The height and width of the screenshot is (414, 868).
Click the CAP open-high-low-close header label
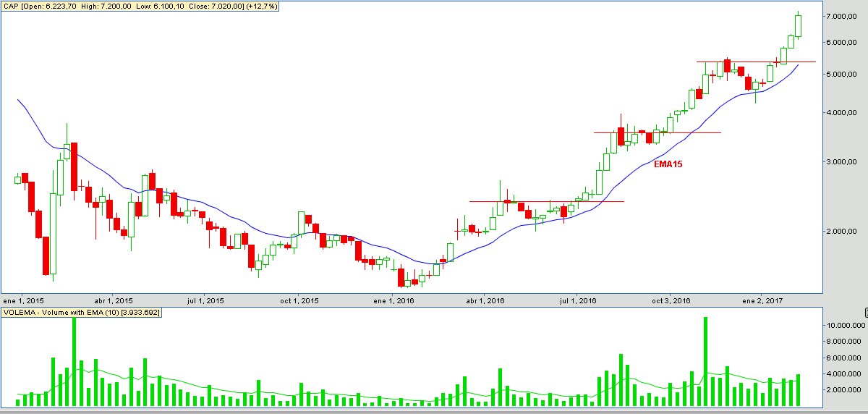click(141, 7)
